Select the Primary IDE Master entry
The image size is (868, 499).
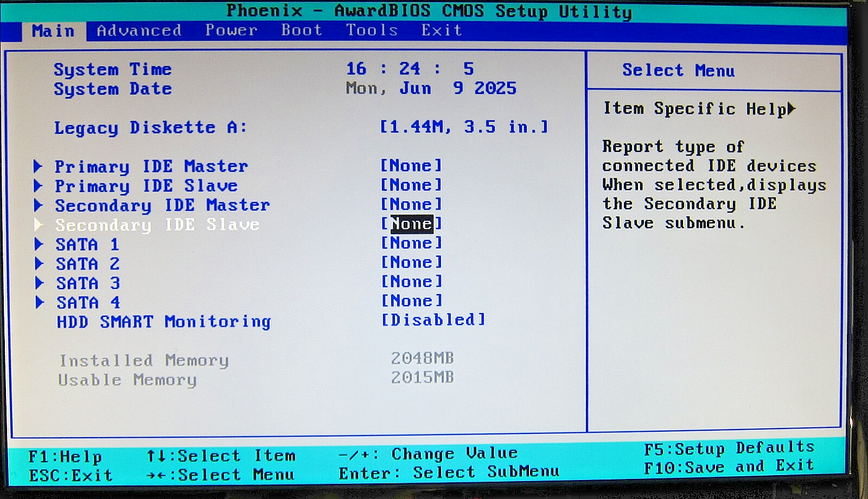pos(151,167)
